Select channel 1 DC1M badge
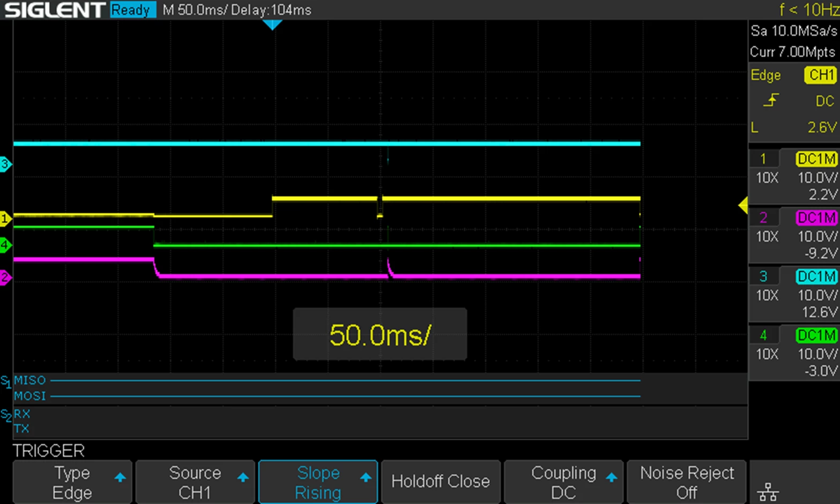The height and width of the screenshot is (504, 840). [x=816, y=159]
